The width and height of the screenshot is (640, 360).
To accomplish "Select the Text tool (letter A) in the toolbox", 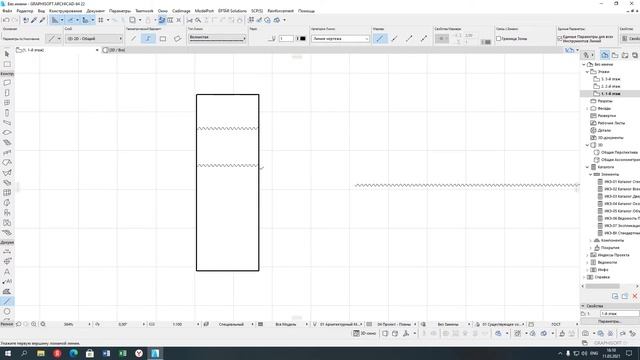I will click(7, 271).
